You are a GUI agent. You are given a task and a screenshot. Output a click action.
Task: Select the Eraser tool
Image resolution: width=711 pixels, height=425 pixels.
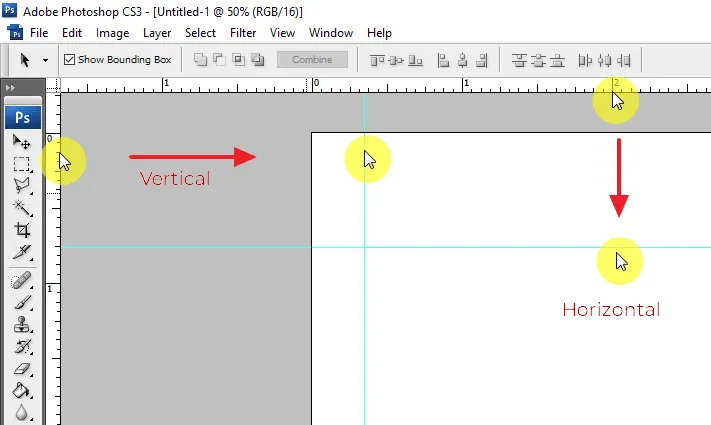[x=21, y=369]
